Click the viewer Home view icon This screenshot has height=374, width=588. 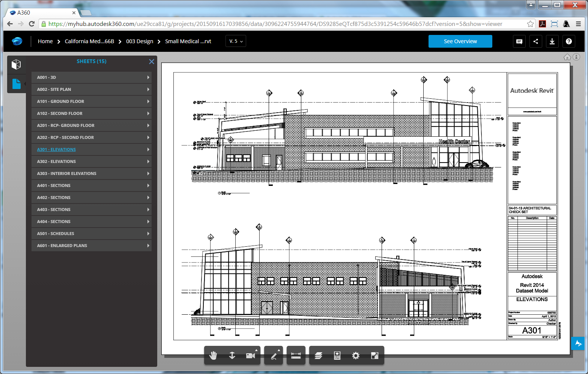pyautogui.click(x=567, y=57)
